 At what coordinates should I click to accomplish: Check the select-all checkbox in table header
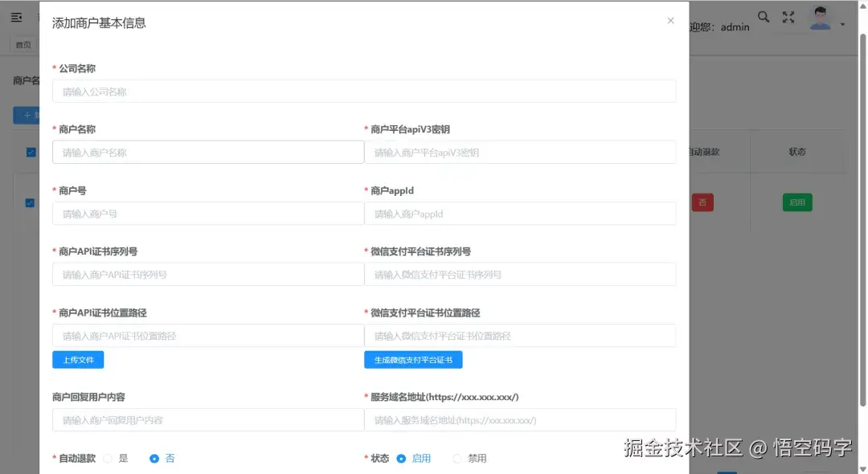click(30, 151)
